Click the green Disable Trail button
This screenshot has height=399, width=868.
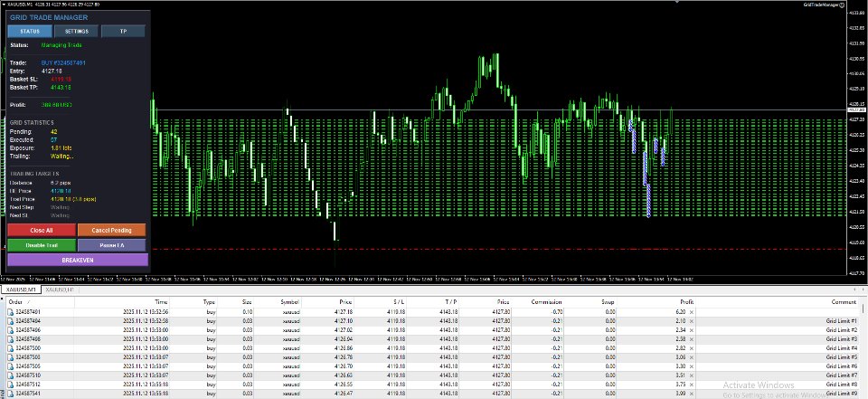pyautogui.click(x=42, y=245)
